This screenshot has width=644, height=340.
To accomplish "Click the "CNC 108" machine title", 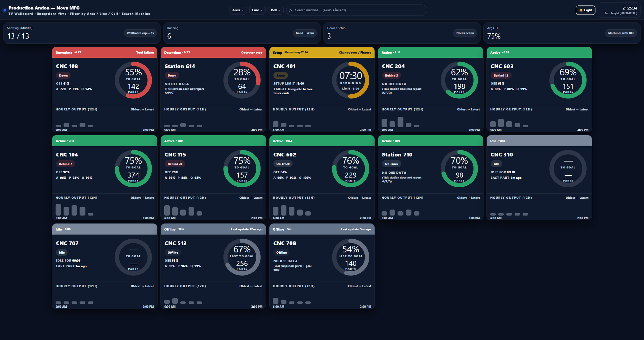I will click(x=67, y=66).
